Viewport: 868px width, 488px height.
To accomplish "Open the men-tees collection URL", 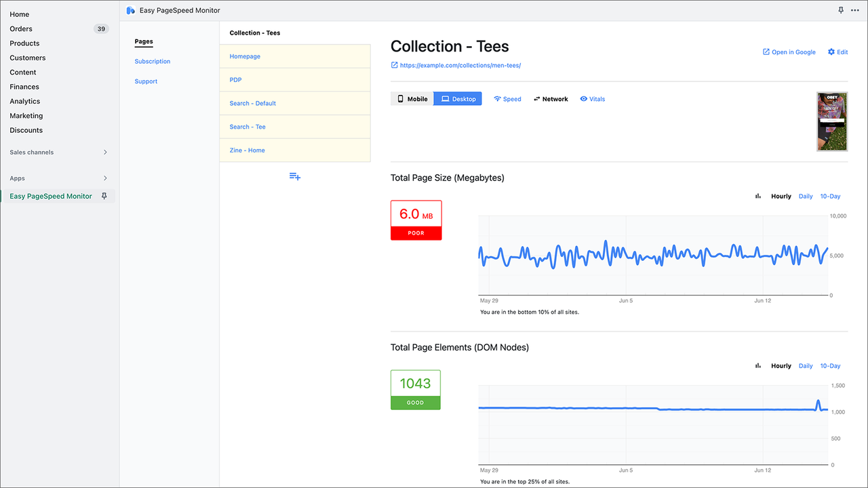I will (461, 65).
